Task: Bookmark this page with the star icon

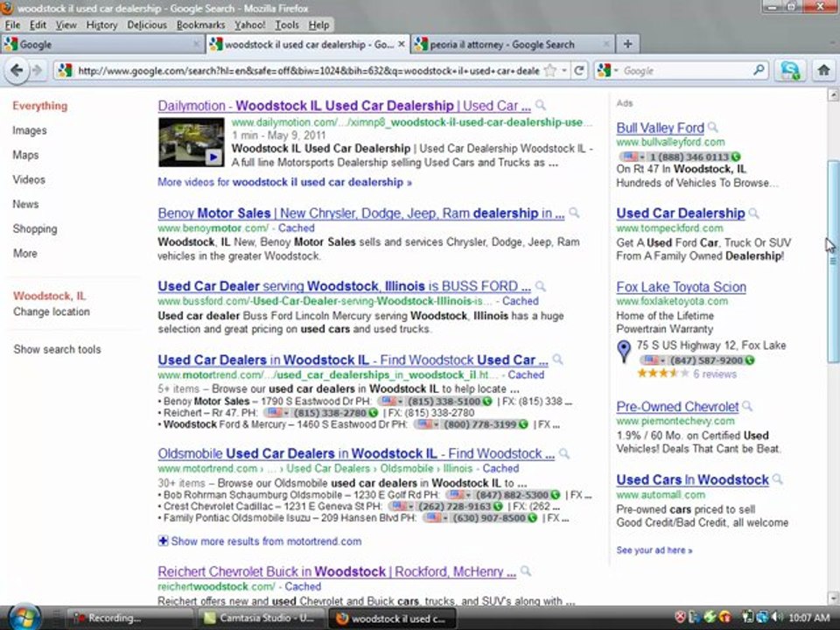Action: point(550,70)
